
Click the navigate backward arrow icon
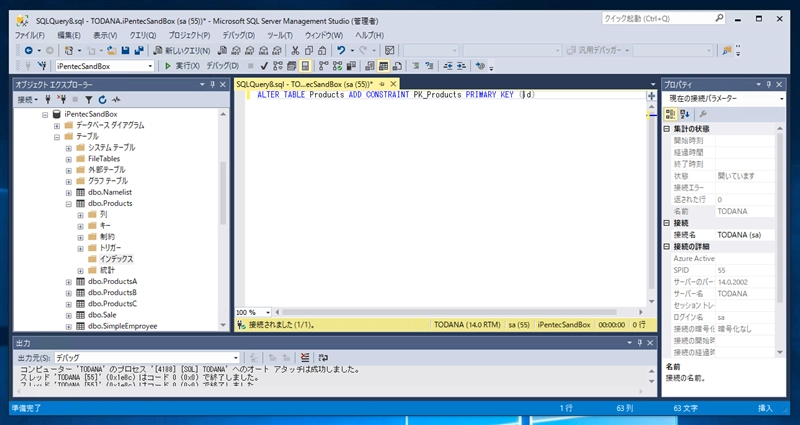click(29, 51)
